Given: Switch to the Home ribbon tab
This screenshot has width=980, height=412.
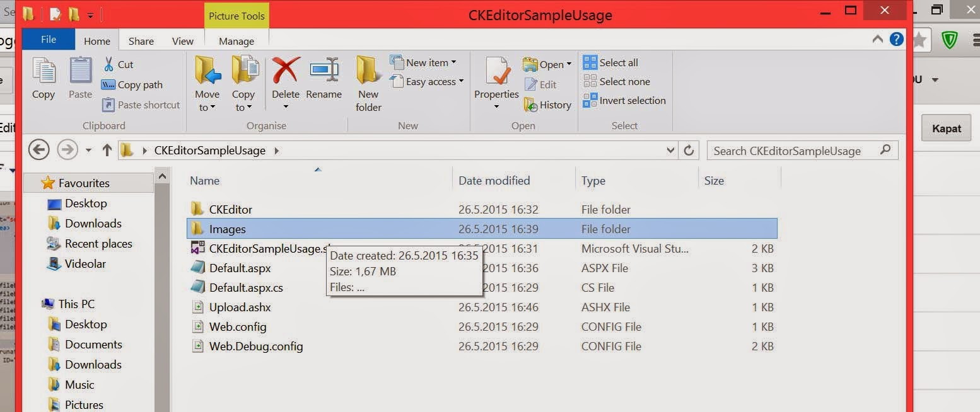Looking at the screenshot, I should 97,41.
